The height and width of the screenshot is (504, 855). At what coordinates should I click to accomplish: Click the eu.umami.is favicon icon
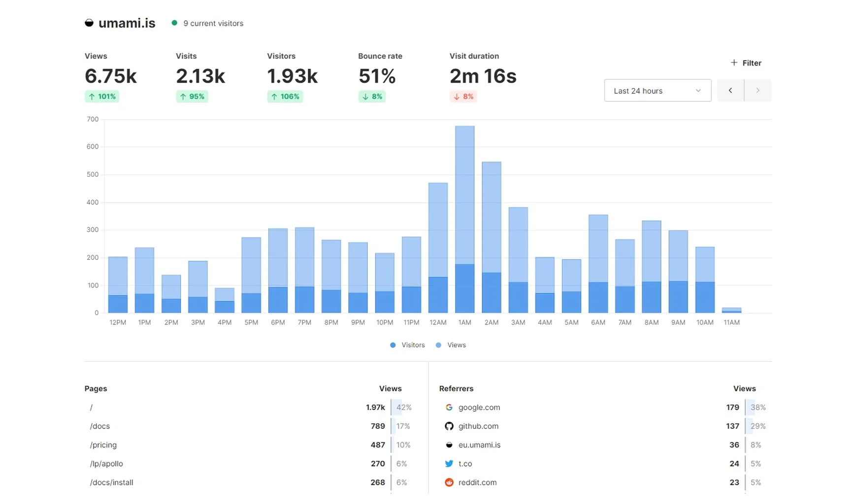click(x=449, y=445)
